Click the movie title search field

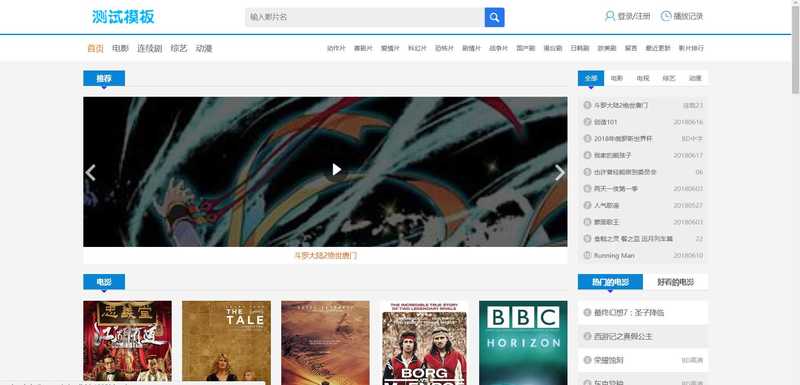click(x=365, y=17)
